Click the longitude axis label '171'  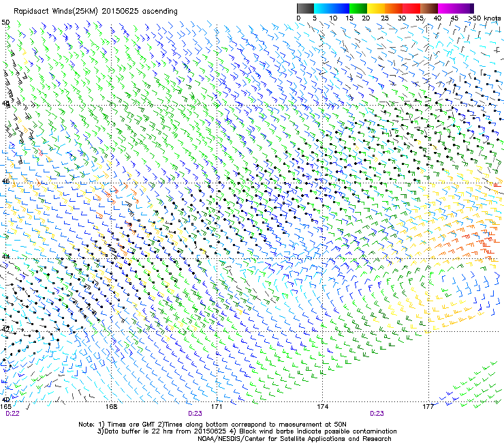coord(217,407)
